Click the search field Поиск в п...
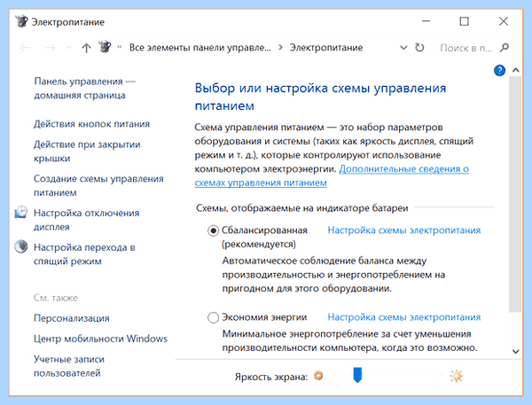 pos(465,48)
